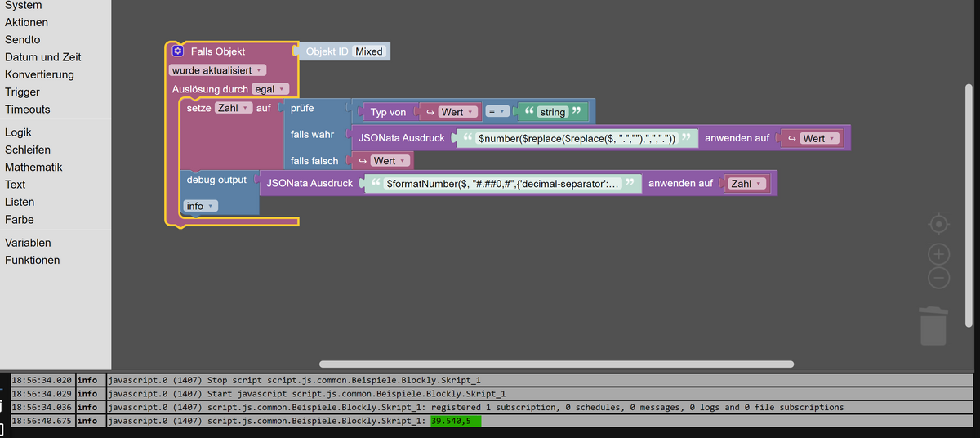Click the 'Start javascript' log line
Viewport: 980px width, 438px height.
click(x=539, y=394)
